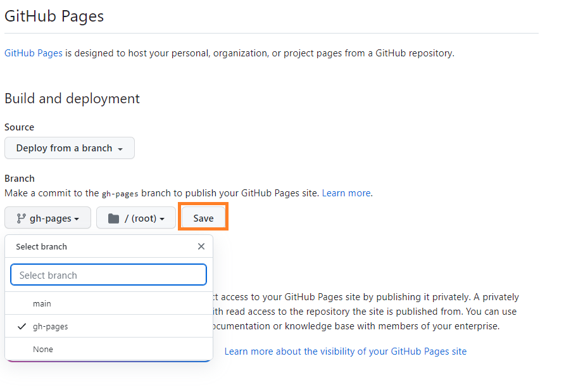Screen dimensions: 583x392
Task: Click the git branch icon on gh-pages button
Action: pyautogui.click(x=21, y=218)
